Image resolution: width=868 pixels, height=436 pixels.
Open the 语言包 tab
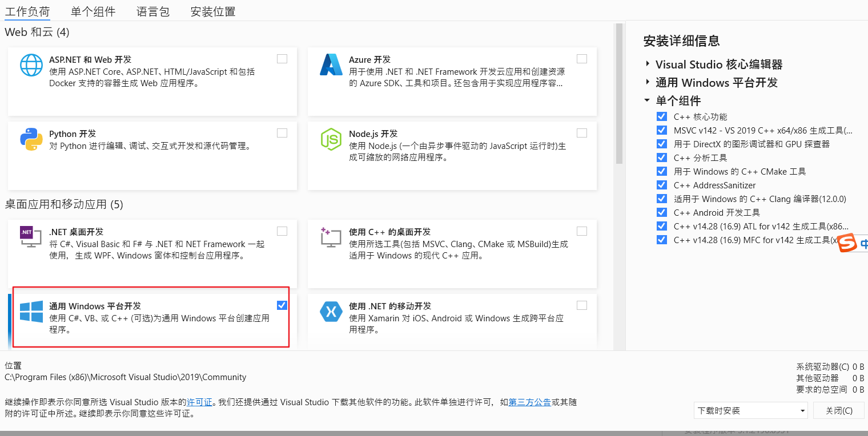(153, 11)
